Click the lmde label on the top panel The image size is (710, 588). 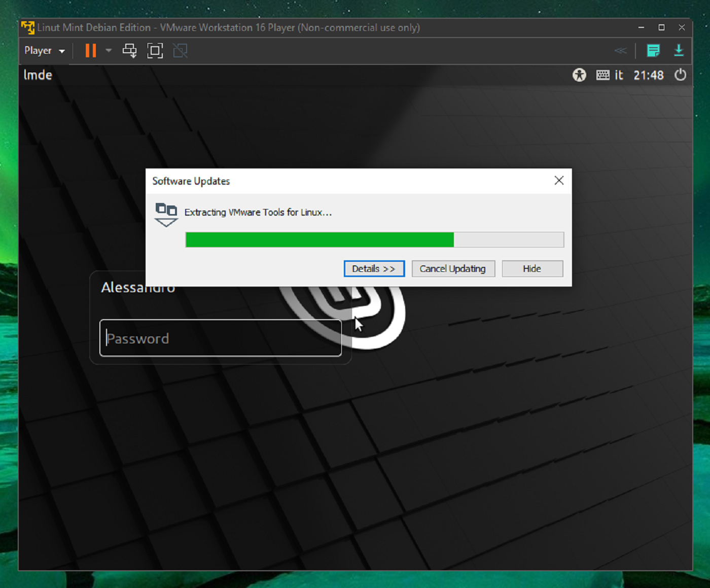coord(38,75)
